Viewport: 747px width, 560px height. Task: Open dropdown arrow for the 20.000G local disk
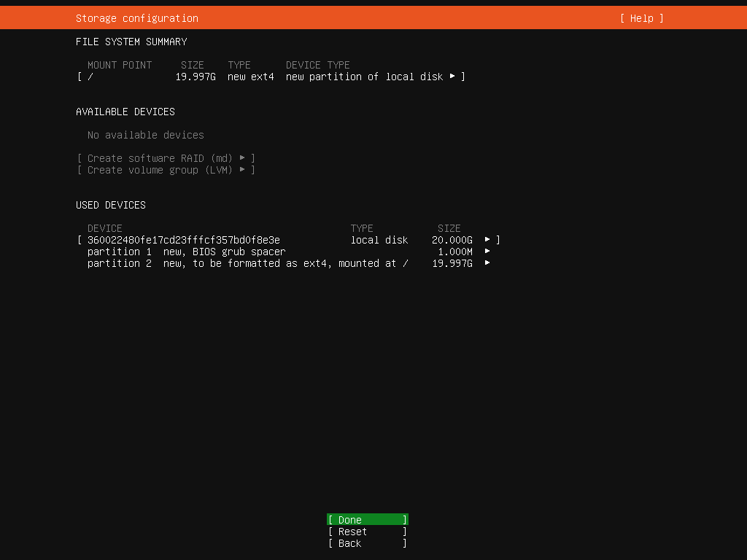(487, 240)
